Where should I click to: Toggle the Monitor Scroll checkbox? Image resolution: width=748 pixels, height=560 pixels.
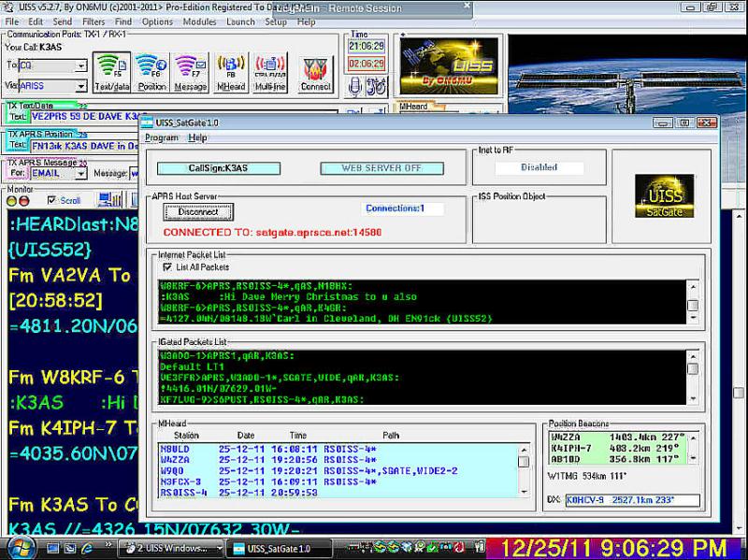51,200
